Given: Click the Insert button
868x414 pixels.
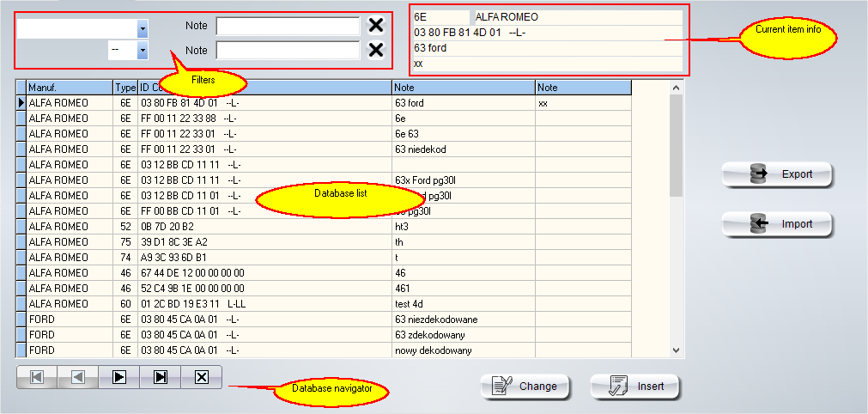Looking at the screenshot, I should 634,387.
